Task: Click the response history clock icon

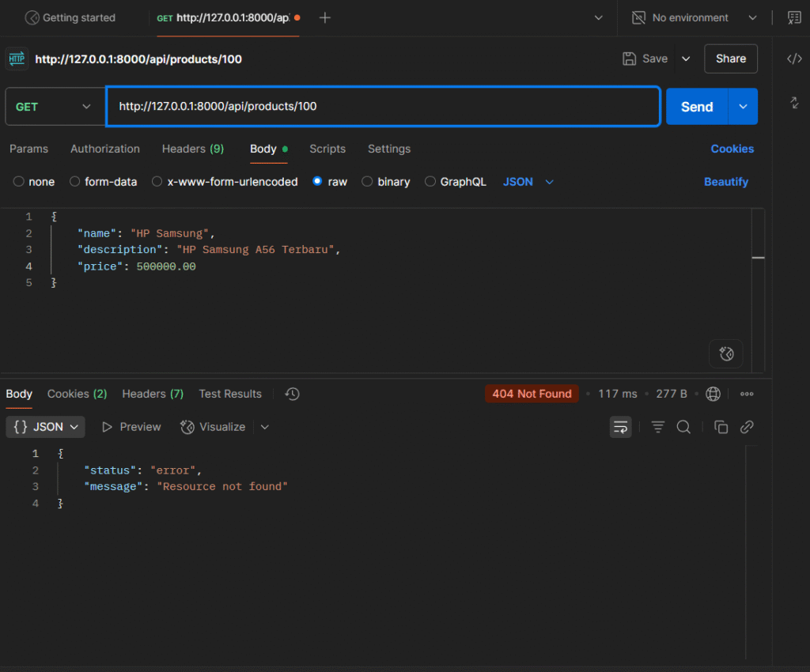Action: (292, 394)
